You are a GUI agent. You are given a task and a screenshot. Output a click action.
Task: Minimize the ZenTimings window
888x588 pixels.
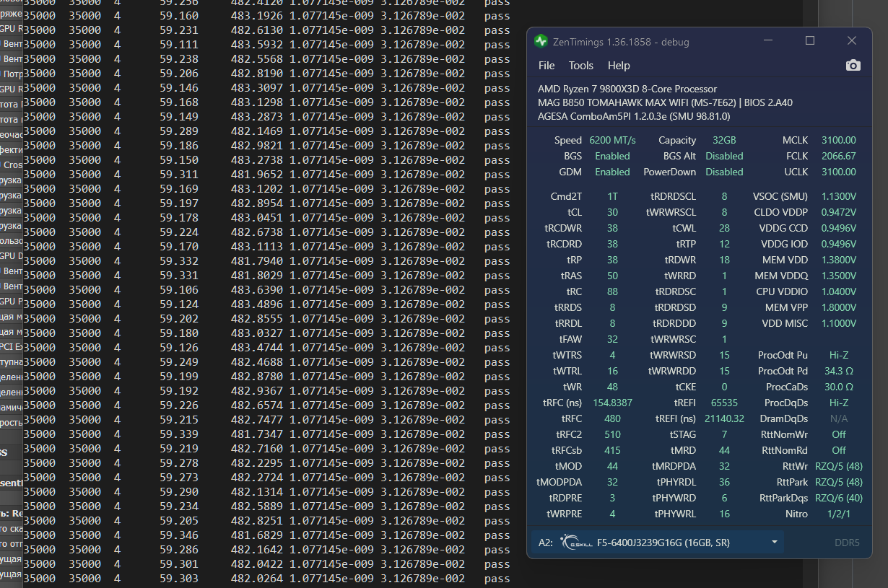768,41
